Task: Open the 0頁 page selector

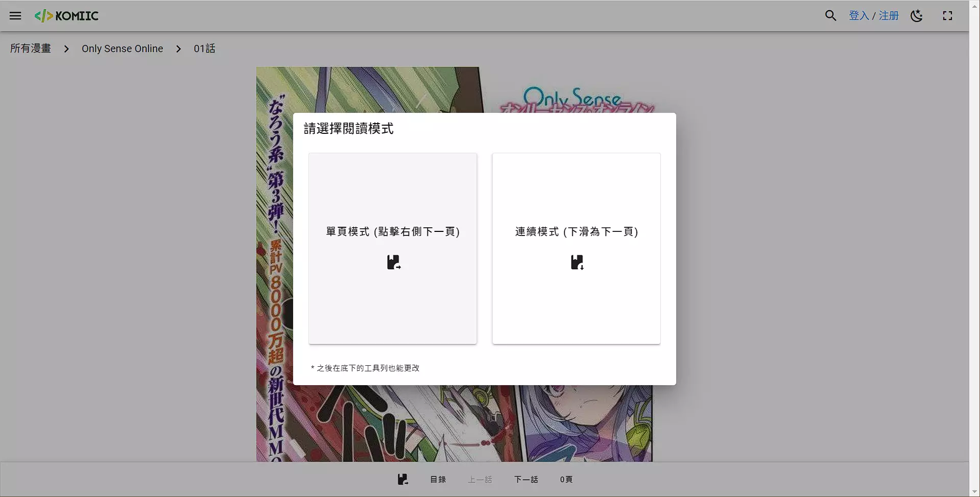Action: (566, 479)
